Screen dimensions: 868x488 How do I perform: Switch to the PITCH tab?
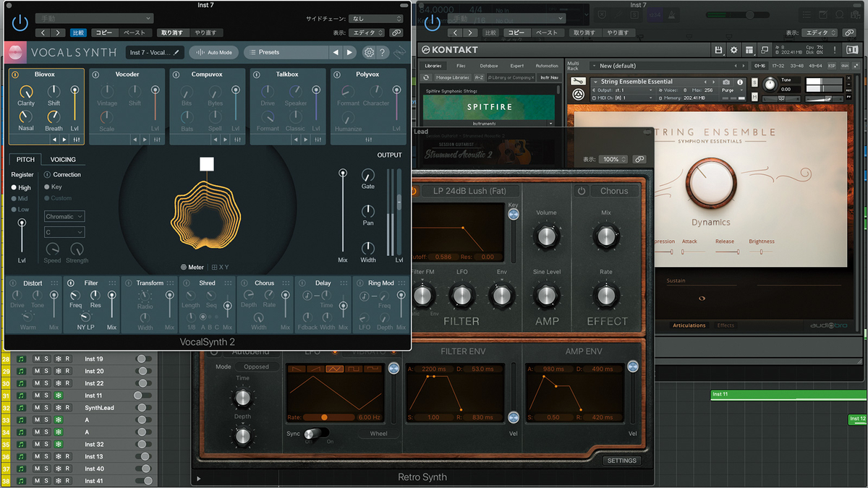[25, 160]
